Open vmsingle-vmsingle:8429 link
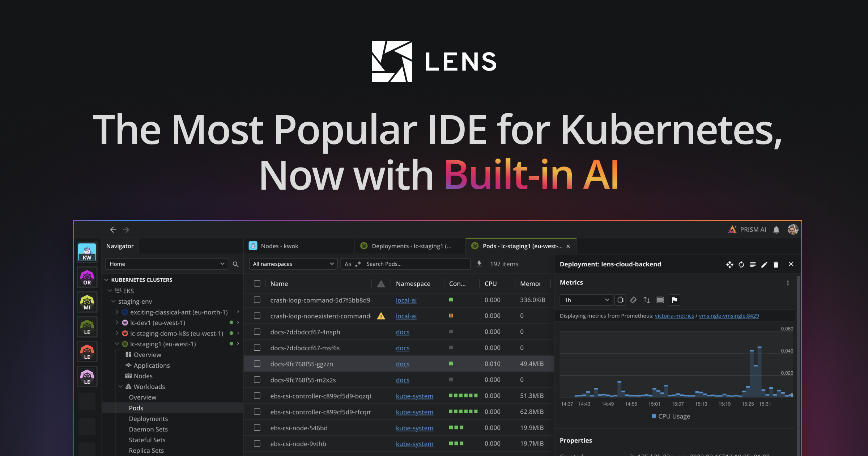The image size is (868, 456). [x=729, y=316]
